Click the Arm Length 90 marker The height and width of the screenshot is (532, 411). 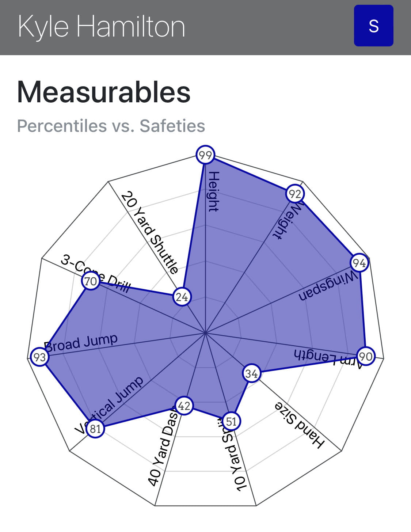[x=366, y=356]
